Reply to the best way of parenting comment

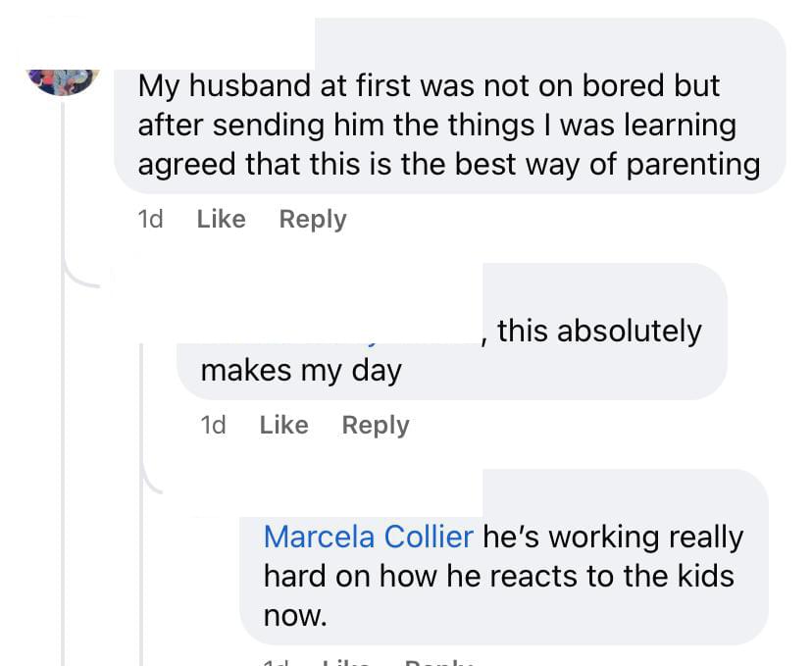[x=313, y=219]
